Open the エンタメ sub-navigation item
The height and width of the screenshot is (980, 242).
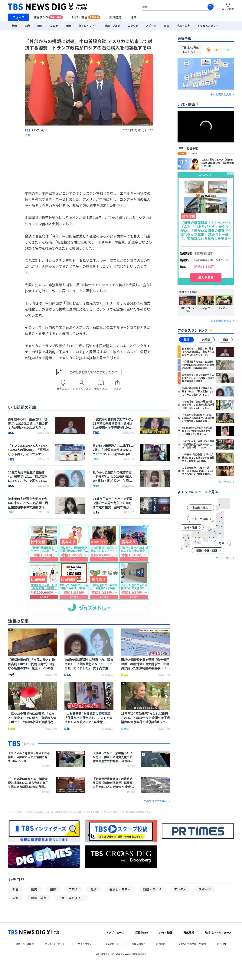coord(133,26)
